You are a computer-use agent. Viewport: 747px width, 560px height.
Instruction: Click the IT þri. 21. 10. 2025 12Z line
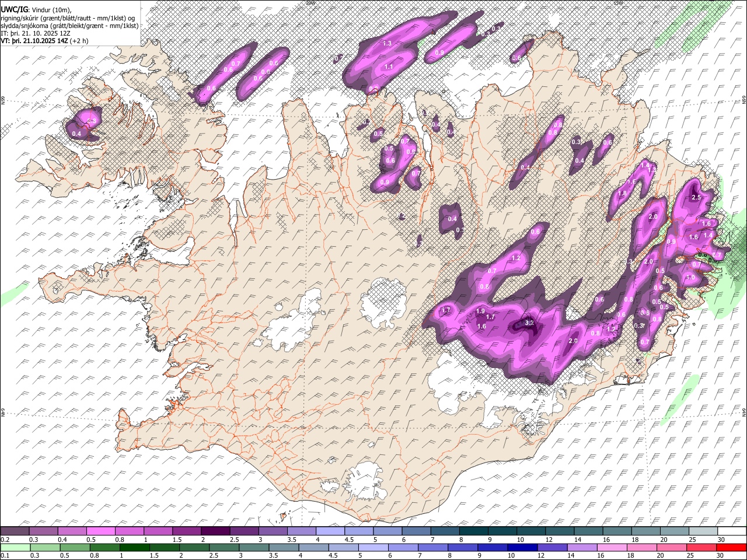(x=36, y=33)
